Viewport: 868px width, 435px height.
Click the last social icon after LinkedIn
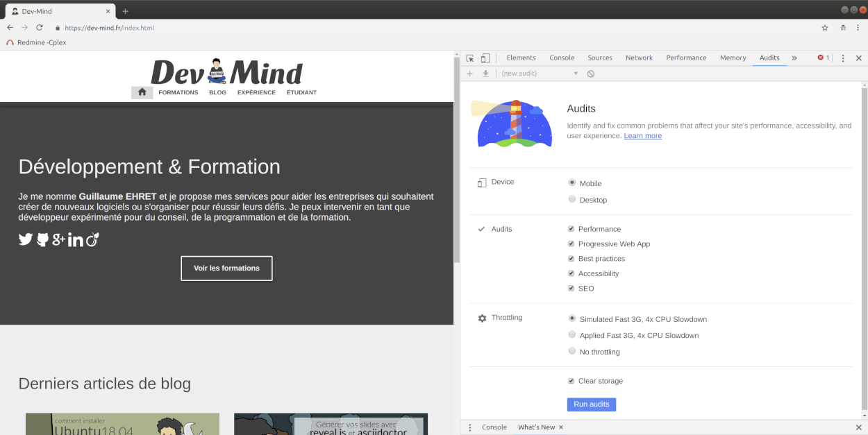pyautogui.click(x=92, y=239)
